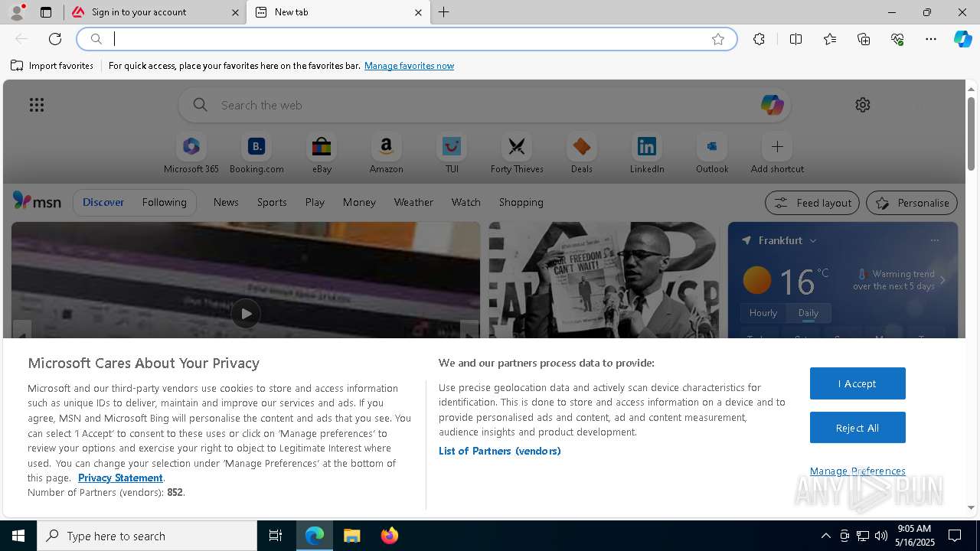Click the Feed layout button
Screen dimensions: 980x551
point(812,203)
